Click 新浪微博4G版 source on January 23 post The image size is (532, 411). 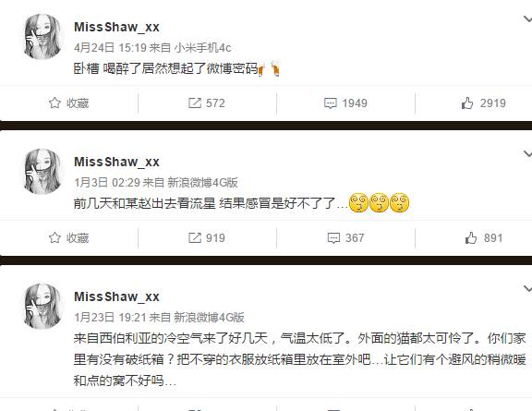click(209, 318)
